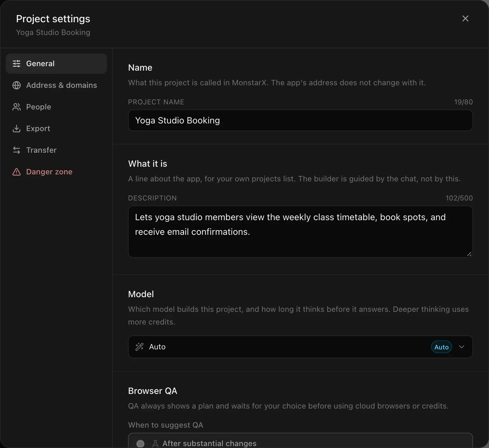Click the "Name" section heading

click(140, 67)
